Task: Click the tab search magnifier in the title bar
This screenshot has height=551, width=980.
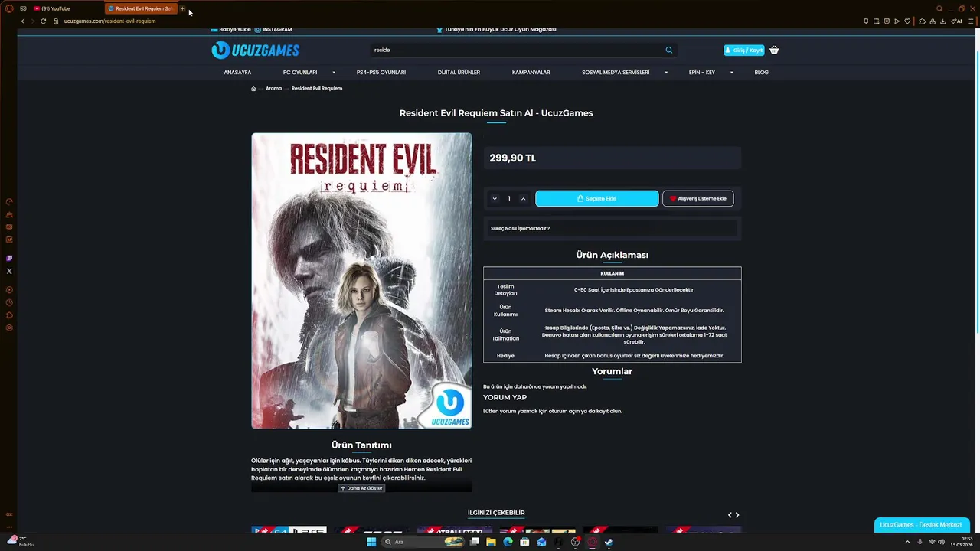Action: click(x=939, y=8)
